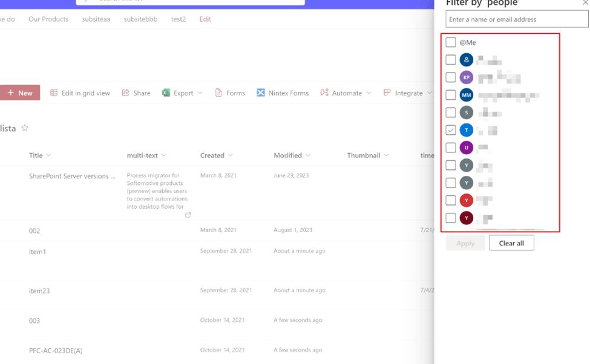590x364 pixels.
Task: Click the Clear all button
Action: coord(511,243)
